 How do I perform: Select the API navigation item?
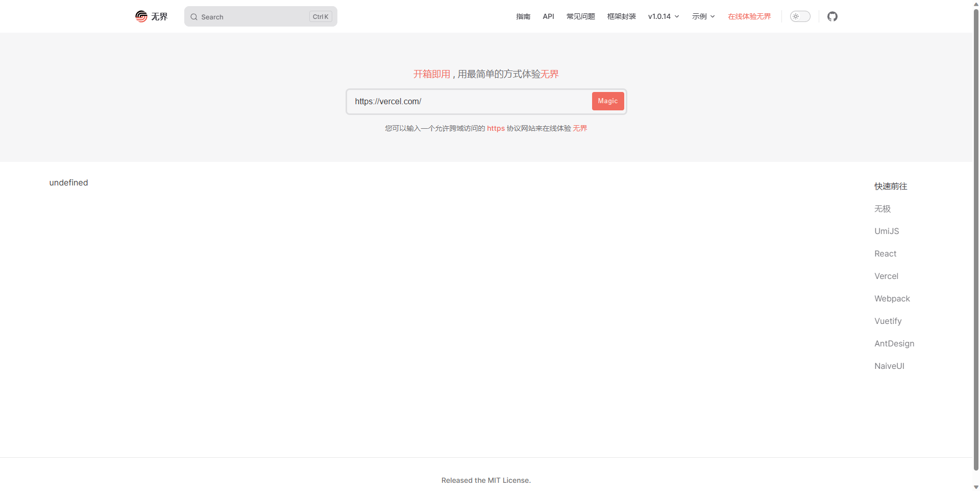pyautogui.click(x=548, y=16)
